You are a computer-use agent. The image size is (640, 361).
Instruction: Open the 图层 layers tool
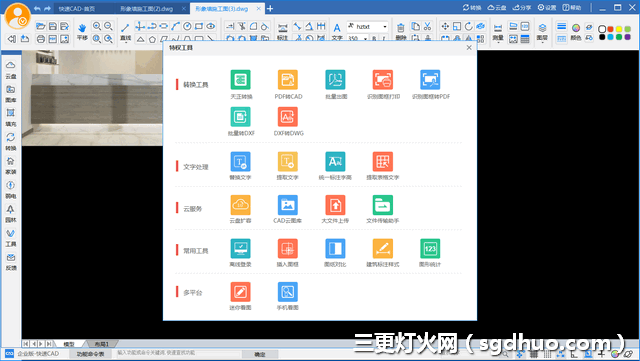(x=542, y=32)
